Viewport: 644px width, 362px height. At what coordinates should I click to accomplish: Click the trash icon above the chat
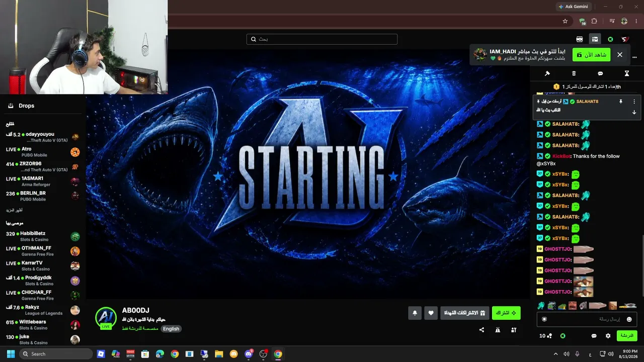coord(574,73)
